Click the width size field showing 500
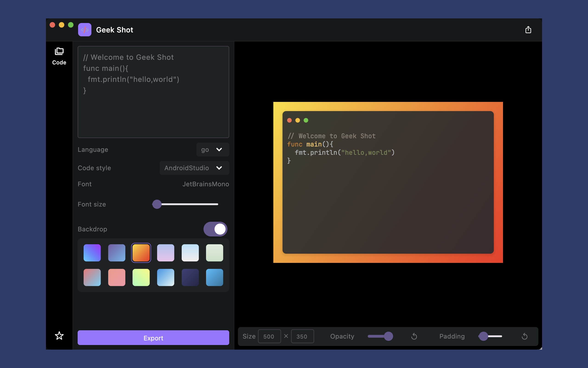The width and height of the screenshot is (588, 368). 269,336
